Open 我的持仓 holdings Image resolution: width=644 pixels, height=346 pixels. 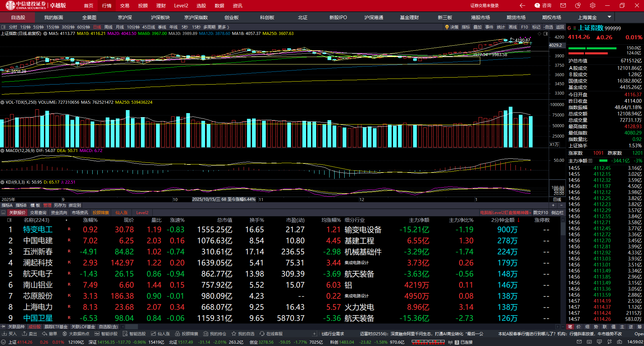coord(215,334)
